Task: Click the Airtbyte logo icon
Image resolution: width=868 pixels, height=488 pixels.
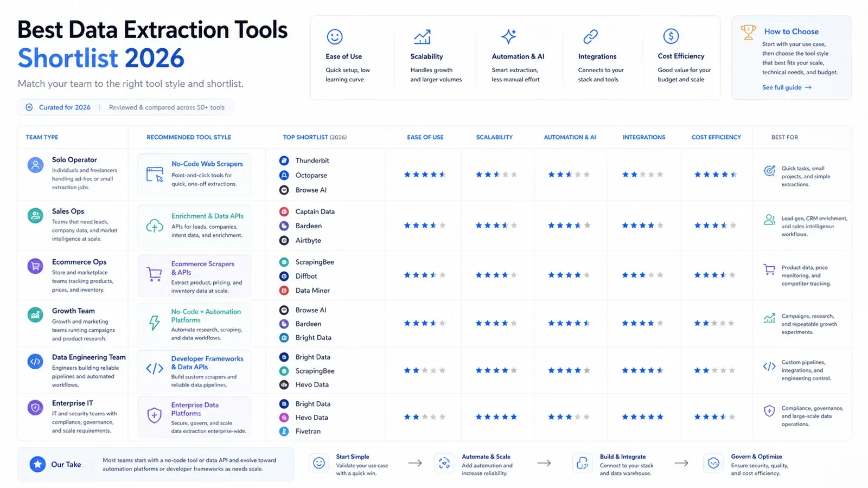Action: tap(284, 240)
